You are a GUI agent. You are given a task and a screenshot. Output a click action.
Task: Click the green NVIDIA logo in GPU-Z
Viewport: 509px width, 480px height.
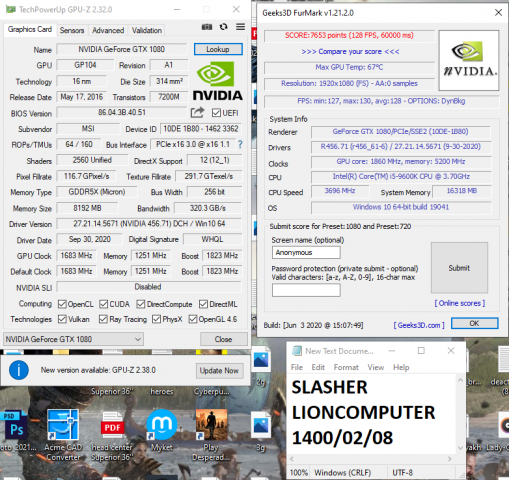click(x=218, y=81)
